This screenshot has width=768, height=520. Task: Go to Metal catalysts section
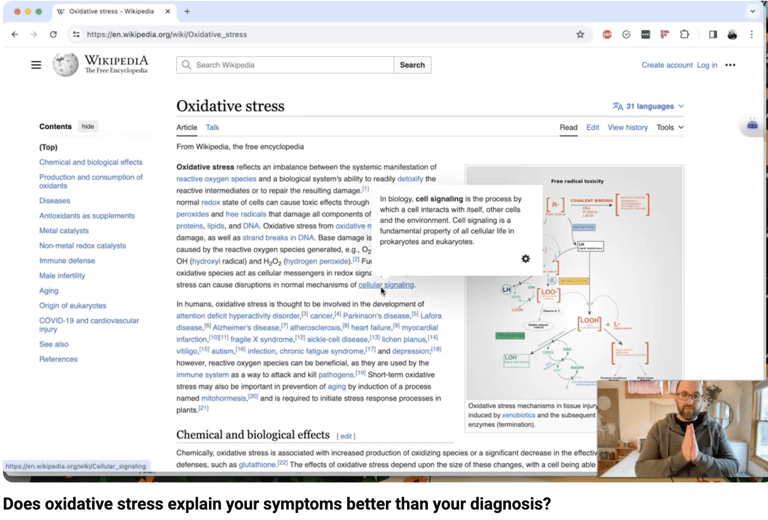click(64, 231)
